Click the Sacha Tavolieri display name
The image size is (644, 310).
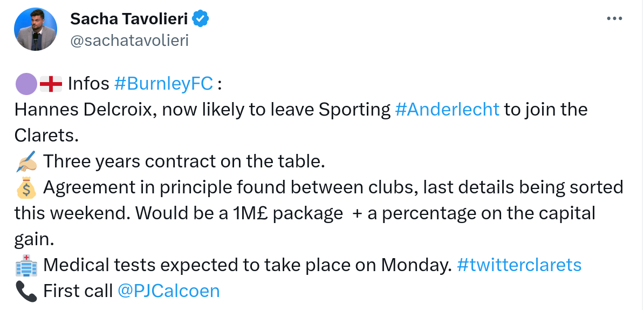(x=129, y=19)
